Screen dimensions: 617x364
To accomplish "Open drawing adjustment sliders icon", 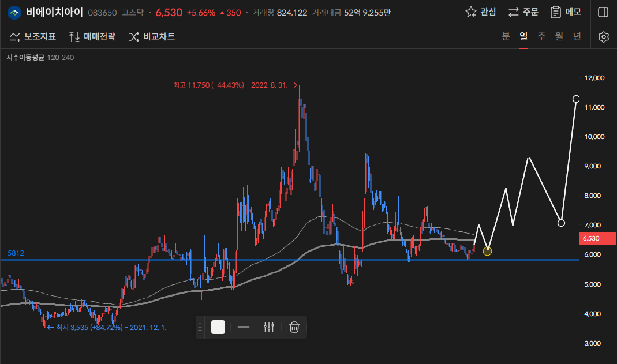I will point(269,327).
